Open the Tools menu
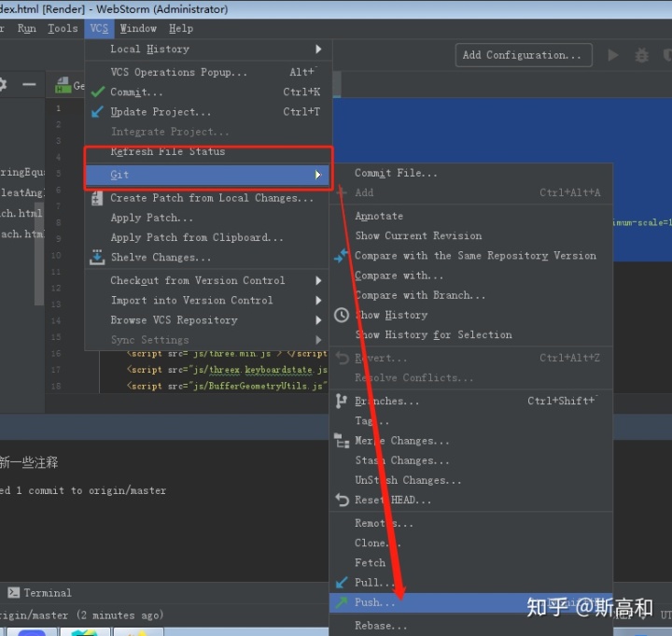672x636 pixels. coord(63,28)
